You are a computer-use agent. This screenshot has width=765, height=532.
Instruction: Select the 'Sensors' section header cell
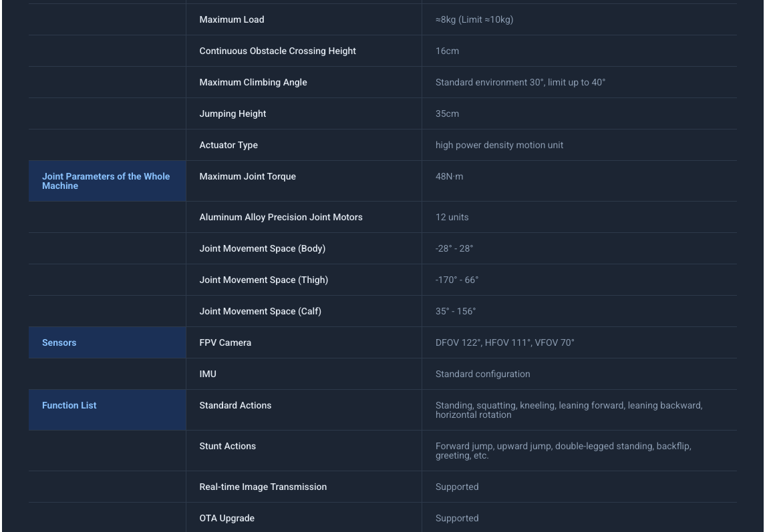click(59, 342)
